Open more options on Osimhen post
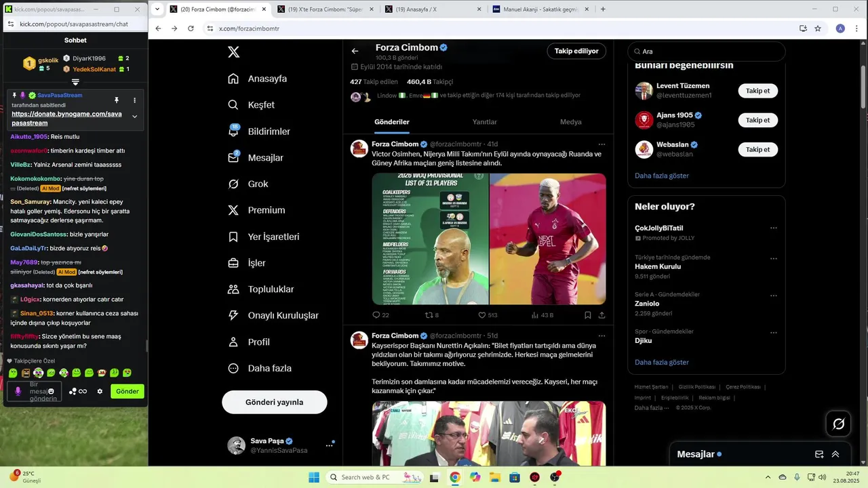 tap(601, 144)
